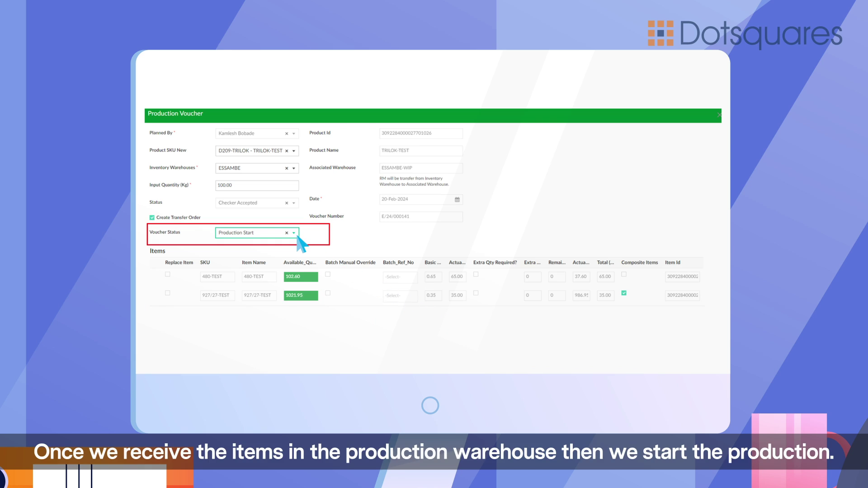Uncheck Composite Items for 927/27-TEST
Viewport: 868px width, 488px height.
(624, 293)
